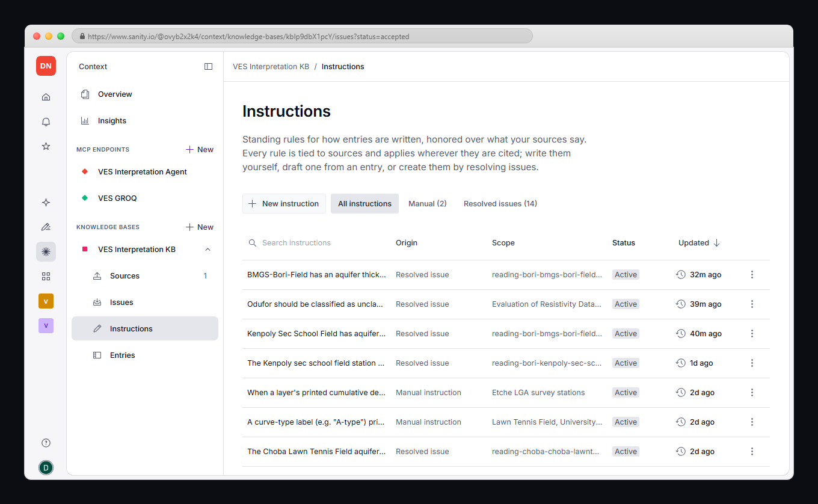Add a New MCP endpoint
Screen dimensions: 818x504
coord(200,150)
